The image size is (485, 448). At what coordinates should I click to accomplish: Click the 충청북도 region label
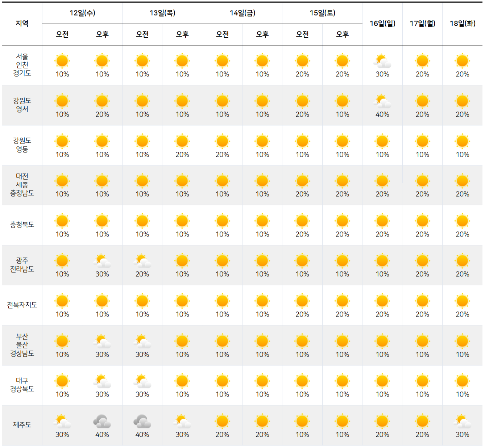tap(22, 225)
